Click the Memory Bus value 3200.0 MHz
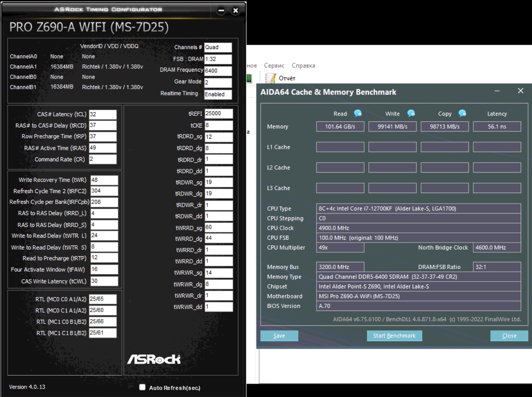This screenshot has width=532, height=397. click(340, 267)
